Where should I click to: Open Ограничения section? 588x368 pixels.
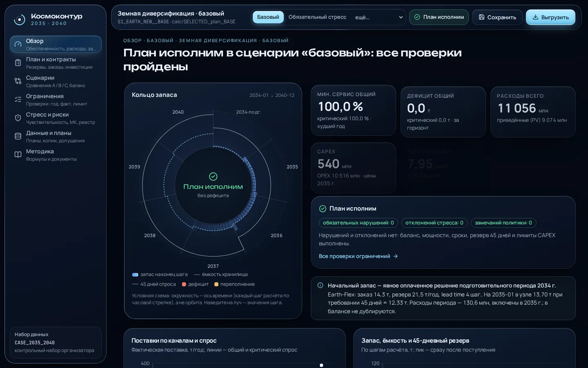(56, 99)
